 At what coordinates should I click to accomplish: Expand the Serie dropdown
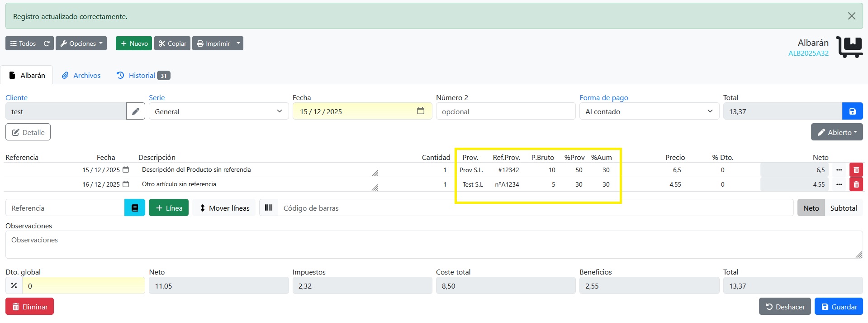point(218,111)
